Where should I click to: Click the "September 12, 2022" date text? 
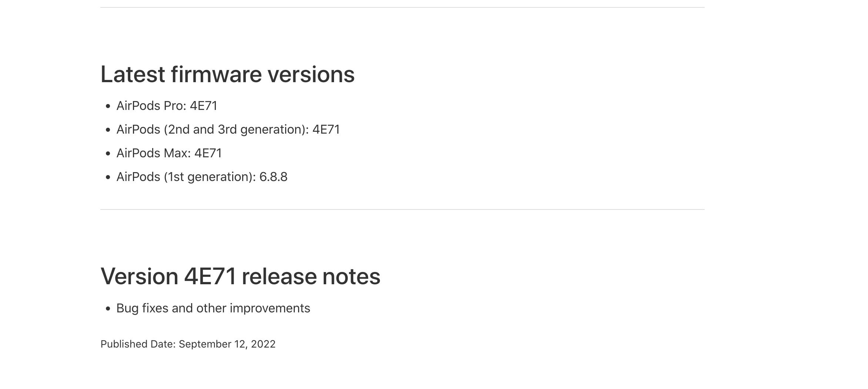click(227, 344)
